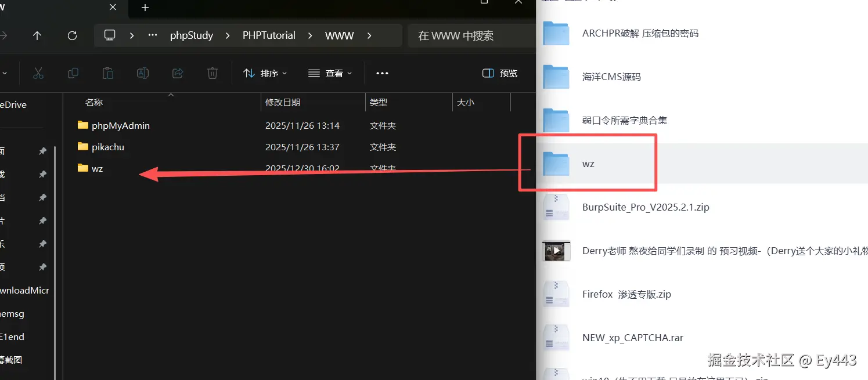Click the Cut scissors icon in toolbar

pyautogui.click(x=38, y=73)
